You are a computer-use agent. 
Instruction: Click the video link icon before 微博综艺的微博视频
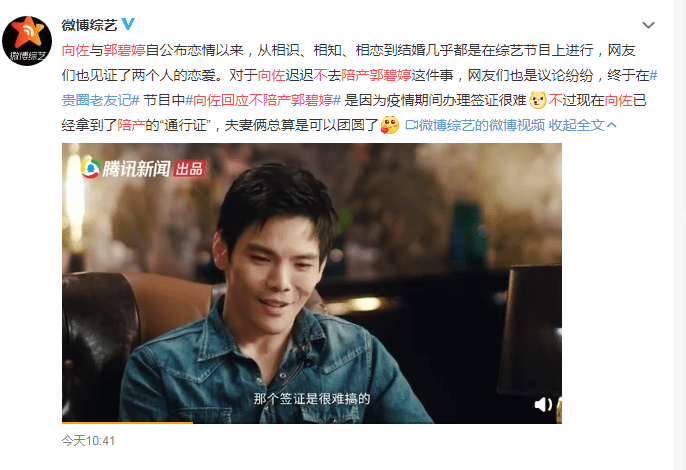(x=411, y=125)
